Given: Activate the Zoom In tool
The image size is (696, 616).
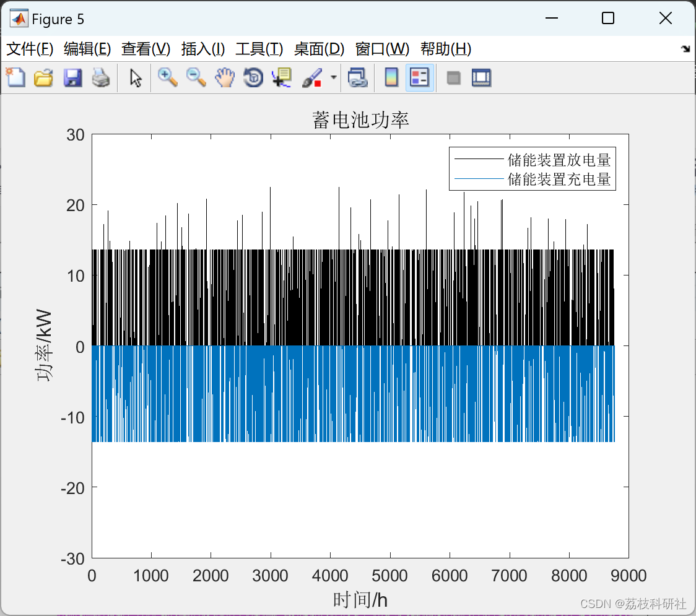Looking at the screenshot, I should pyautogui.click(x=168, y=77).
